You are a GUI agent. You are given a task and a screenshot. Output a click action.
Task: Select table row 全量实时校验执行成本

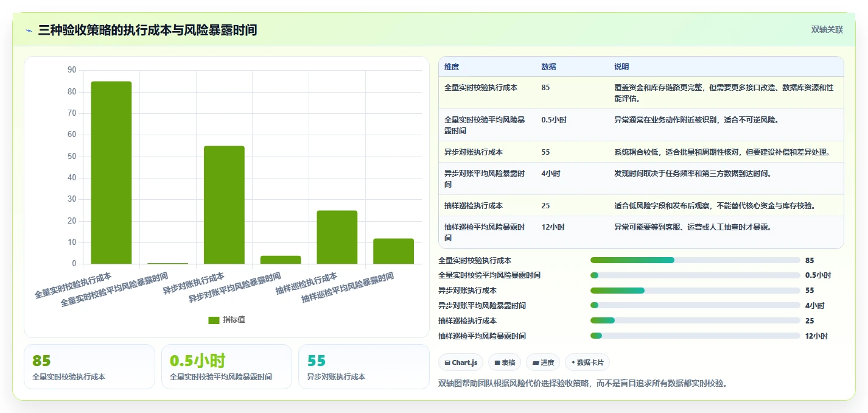pyautogui.click(x=641, y=93)
